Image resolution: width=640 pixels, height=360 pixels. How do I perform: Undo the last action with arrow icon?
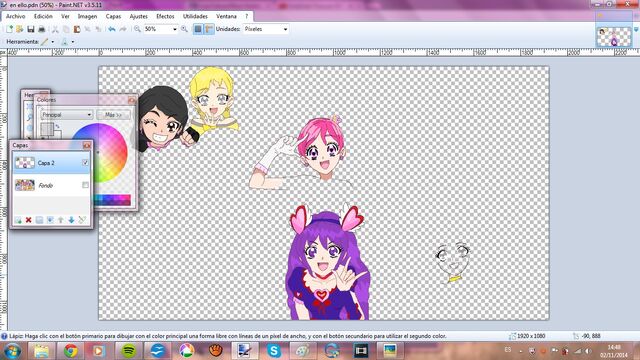111,29
